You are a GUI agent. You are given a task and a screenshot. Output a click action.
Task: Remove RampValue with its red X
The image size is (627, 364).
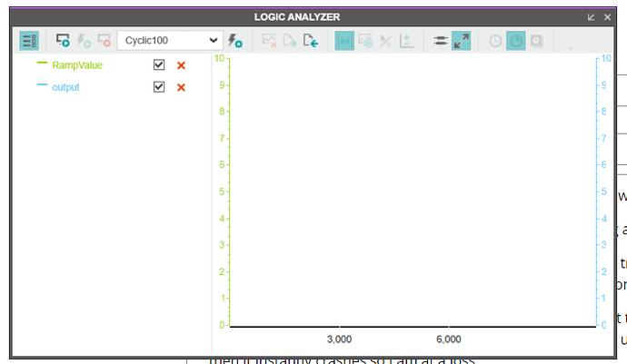181,65
